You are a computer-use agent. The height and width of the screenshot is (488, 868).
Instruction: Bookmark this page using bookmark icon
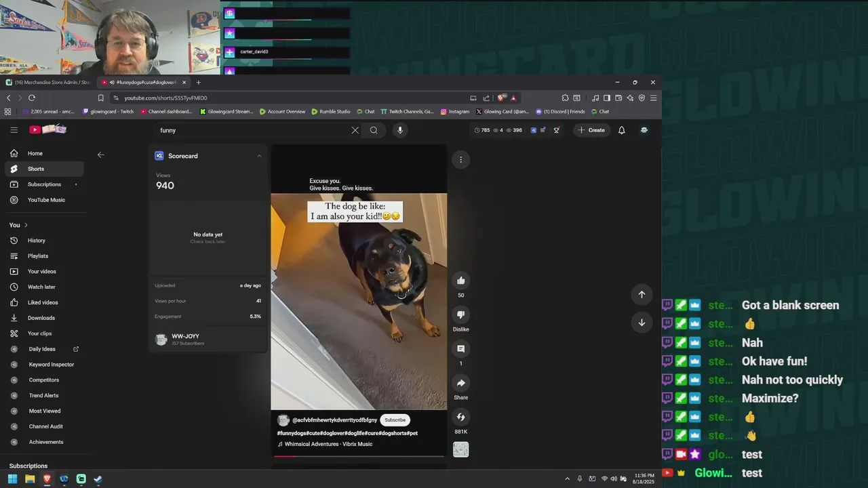(x=100, y=98)
